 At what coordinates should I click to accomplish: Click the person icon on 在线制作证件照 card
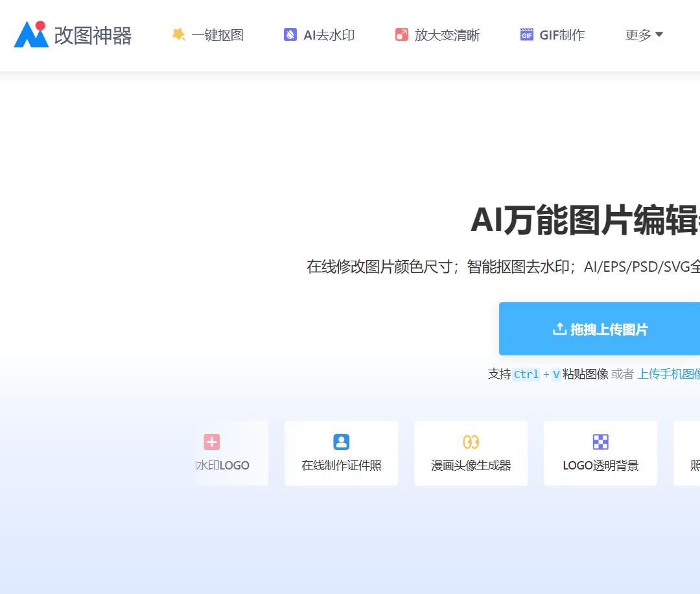tap(342, 442)
